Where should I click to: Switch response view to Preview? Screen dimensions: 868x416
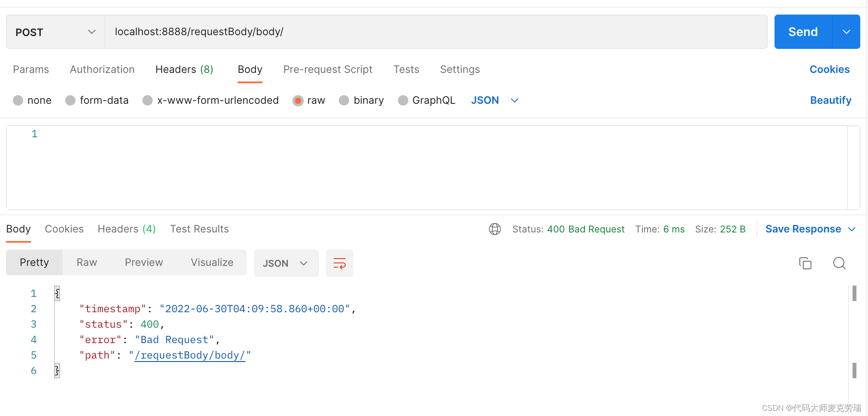(x=144, y=262)
